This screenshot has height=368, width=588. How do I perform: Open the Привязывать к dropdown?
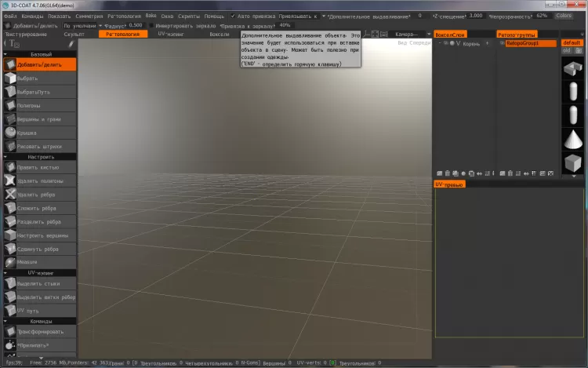302,16
